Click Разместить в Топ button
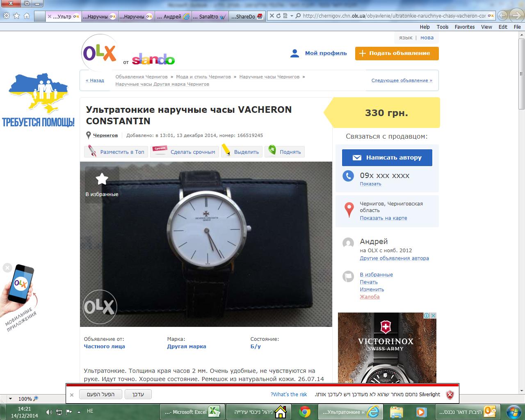The image size is (525, 420). pos(116,151)
